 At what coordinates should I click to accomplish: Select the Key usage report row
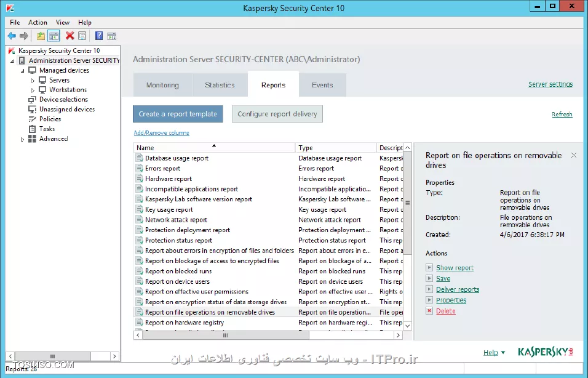[268, 209]
